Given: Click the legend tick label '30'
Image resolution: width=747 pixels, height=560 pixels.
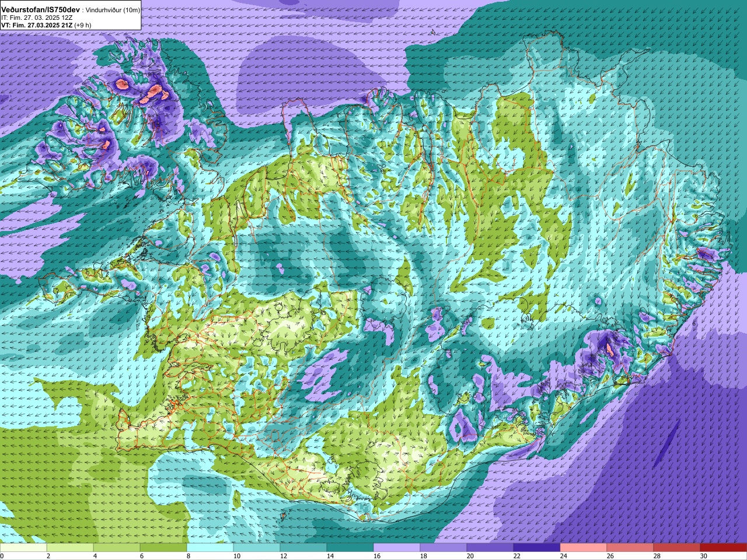Looking at the screenshot, I should (703, 556).
